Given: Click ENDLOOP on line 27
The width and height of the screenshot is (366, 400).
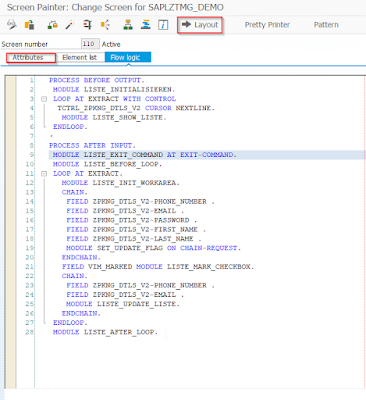Looking at the screenshot, I should tap(70, 323).
